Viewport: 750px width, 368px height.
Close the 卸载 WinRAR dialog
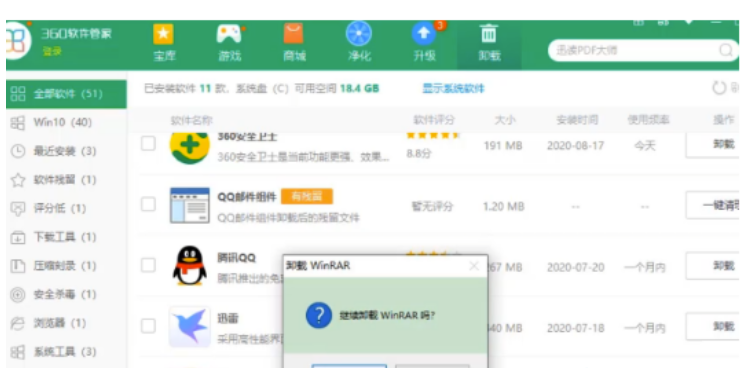click(474, 266)
